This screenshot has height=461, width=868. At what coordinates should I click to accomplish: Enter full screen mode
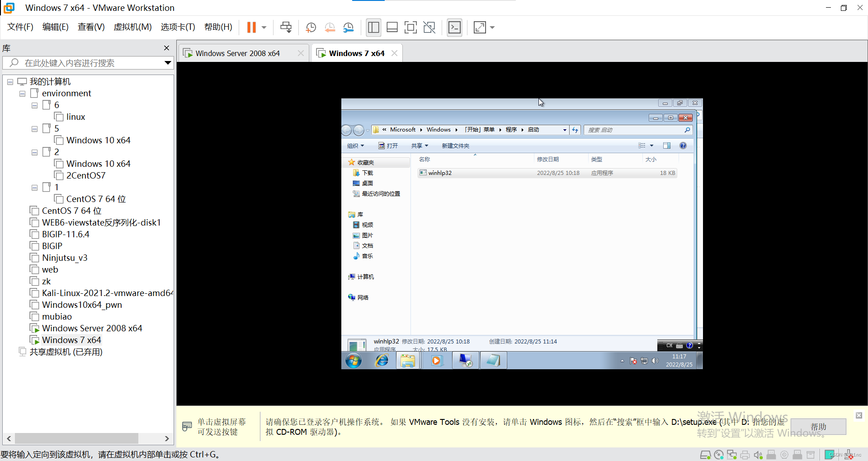pyautogui.click(x=410, y=28)
